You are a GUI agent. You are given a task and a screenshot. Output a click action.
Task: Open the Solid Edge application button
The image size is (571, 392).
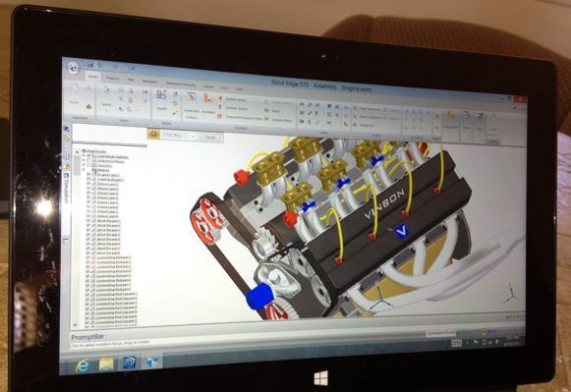(x=73, y=68)
